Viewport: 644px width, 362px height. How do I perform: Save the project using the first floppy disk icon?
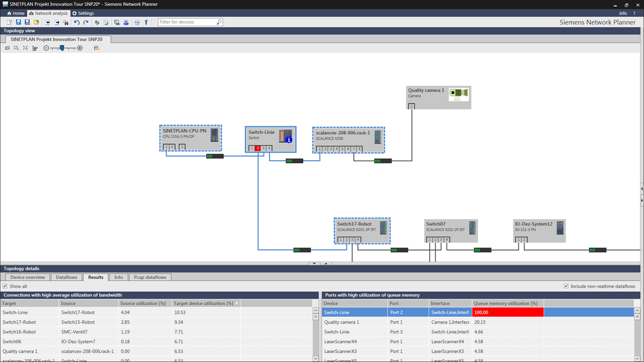(18, 22)
